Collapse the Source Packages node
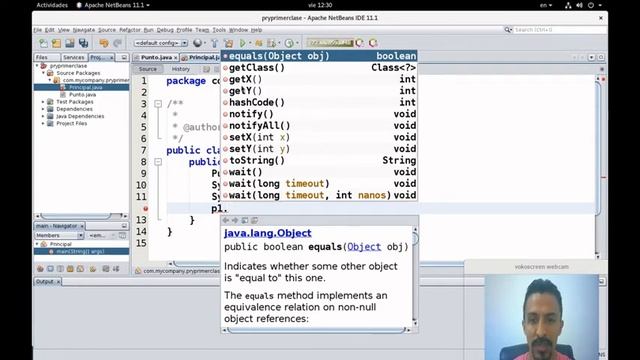640x360 pixels. pos(44,73)
